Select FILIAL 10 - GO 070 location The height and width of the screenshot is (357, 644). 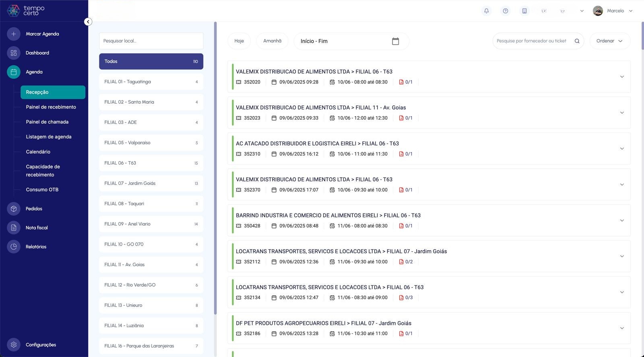click(x=151, y=244)
